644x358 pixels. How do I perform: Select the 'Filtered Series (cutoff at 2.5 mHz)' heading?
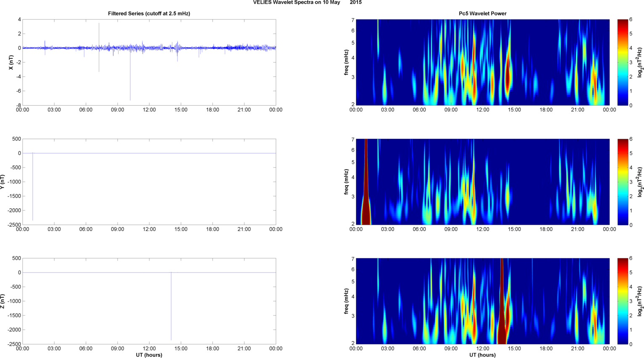click(149, 13)
